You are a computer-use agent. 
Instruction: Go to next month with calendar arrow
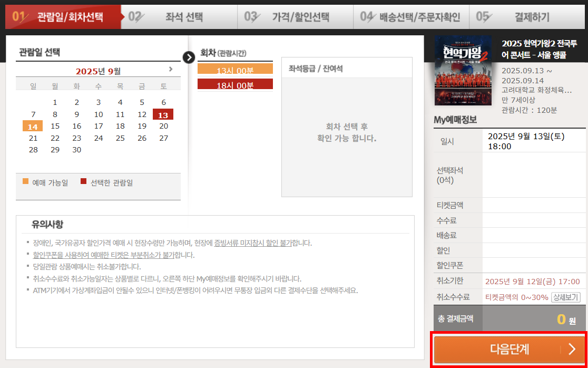pyautogui.click(x=171, y=69)
